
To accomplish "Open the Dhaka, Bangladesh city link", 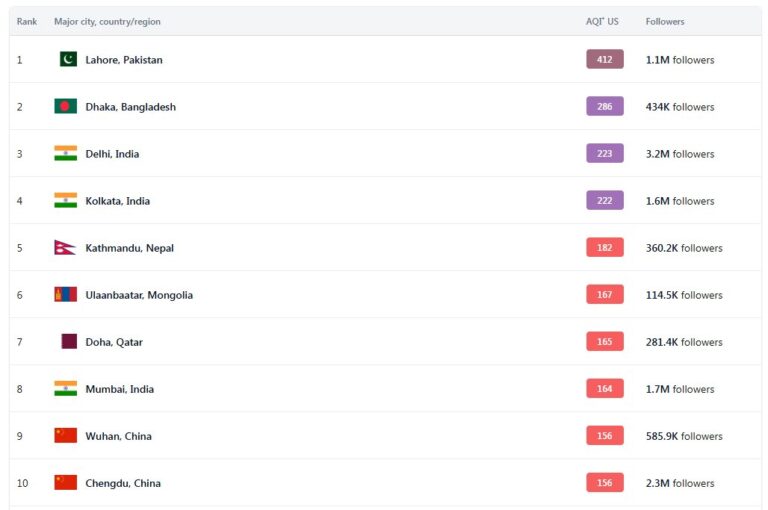I will [x=130, y=107].
